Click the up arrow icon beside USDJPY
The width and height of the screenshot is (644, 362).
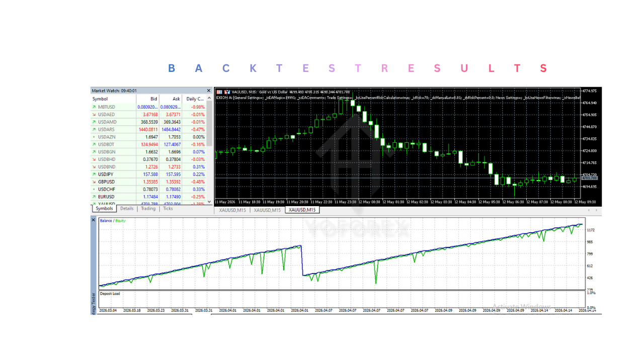tap(94, 174)
